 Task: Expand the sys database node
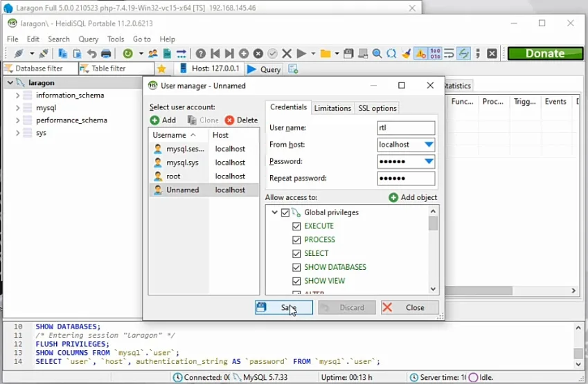click(17, 133)
